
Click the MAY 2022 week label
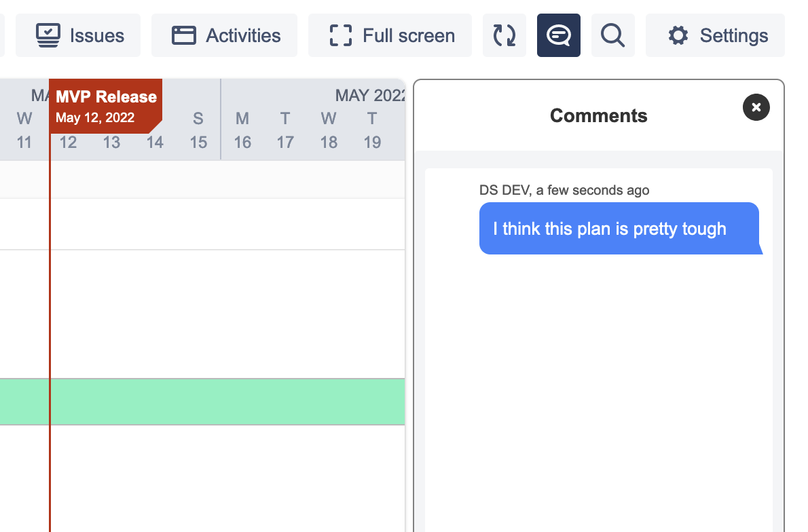click(x=370, y=96)
